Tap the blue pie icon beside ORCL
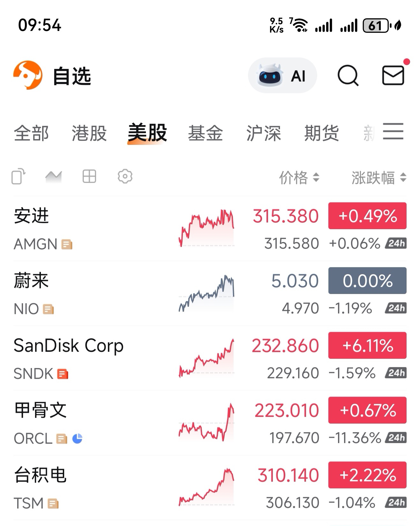 77,439
